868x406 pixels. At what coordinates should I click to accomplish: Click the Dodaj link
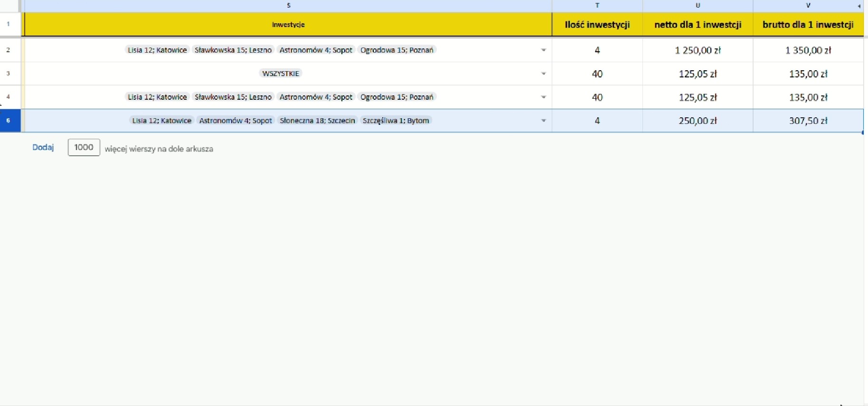[43, 147]
